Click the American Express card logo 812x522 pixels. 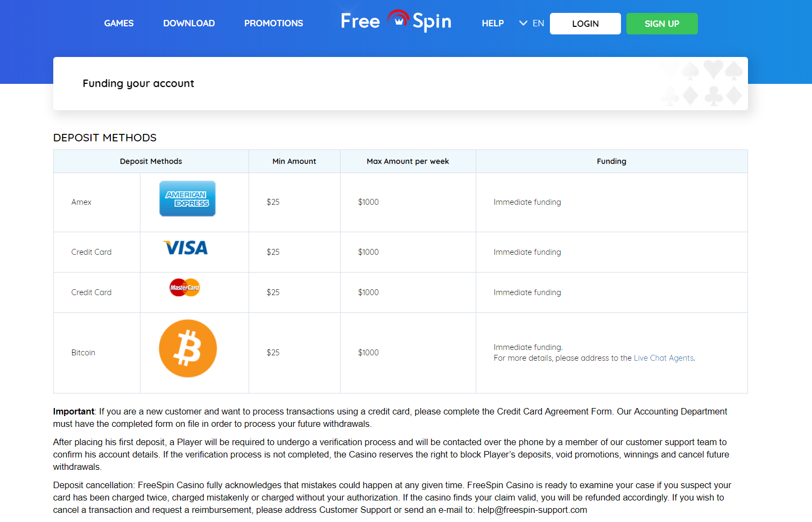click(187, 198)
